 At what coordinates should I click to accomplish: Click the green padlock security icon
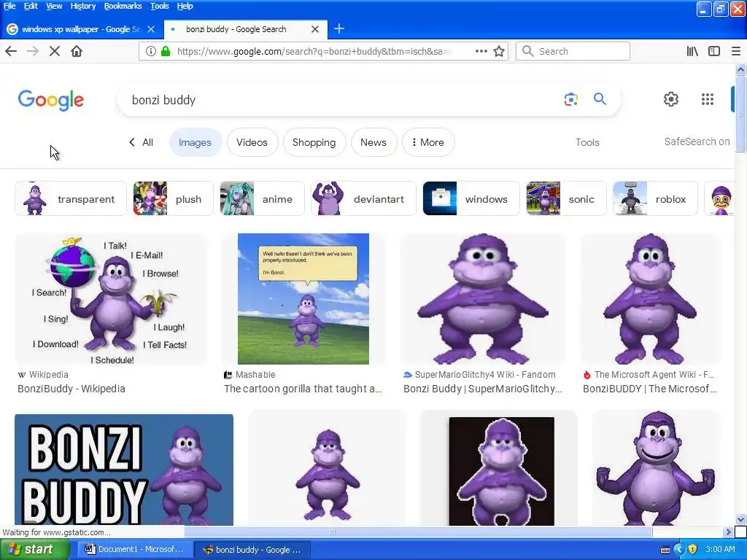[x=166, y=51]
